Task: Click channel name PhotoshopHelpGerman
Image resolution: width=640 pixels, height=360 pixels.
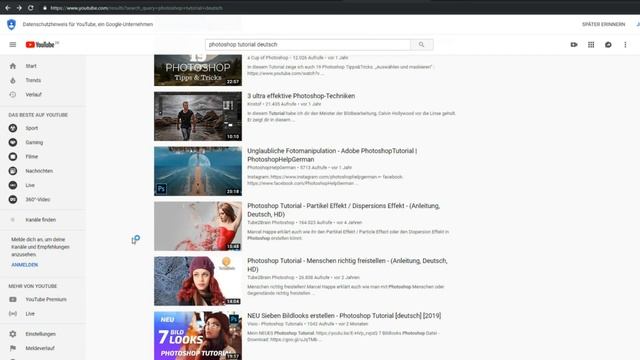Action: click(271, 168)
